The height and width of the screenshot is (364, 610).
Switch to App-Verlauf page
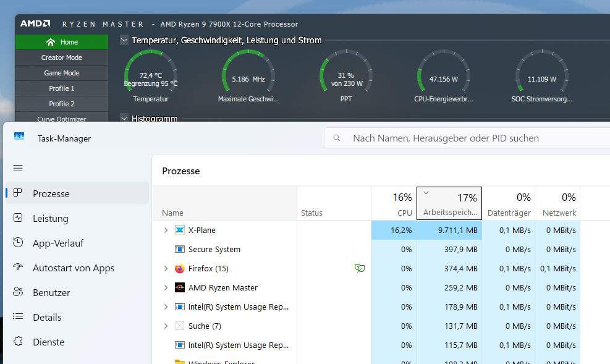click(x=58, y=243)
